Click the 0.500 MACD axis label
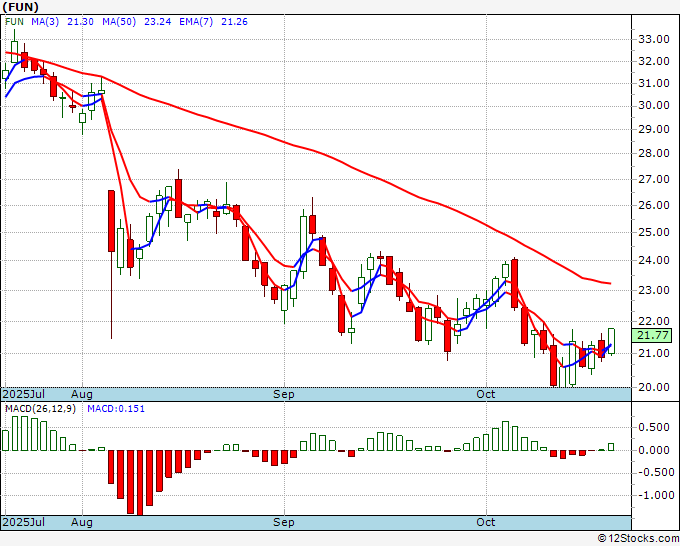The image size is (680, 546). [654, 428]
